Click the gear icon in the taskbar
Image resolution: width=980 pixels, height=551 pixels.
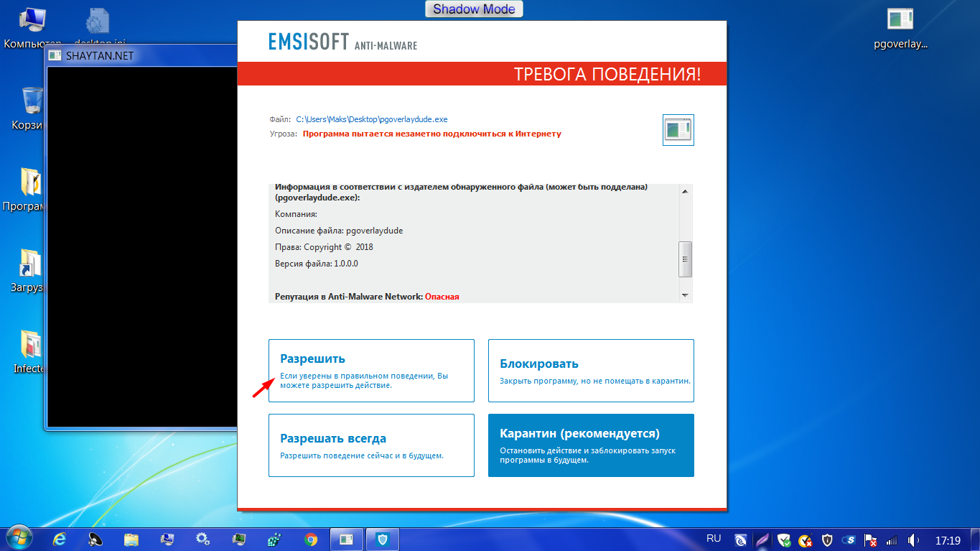pos(203,539)
